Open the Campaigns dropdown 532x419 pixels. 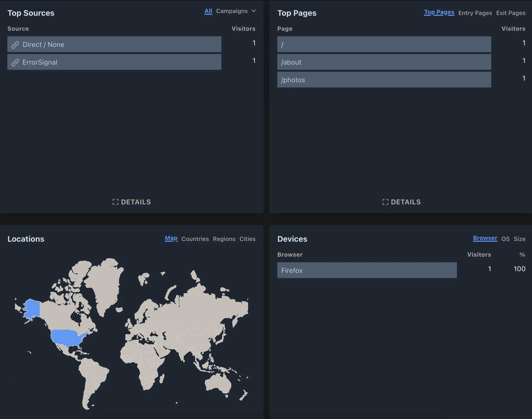[x=232, y=11]
